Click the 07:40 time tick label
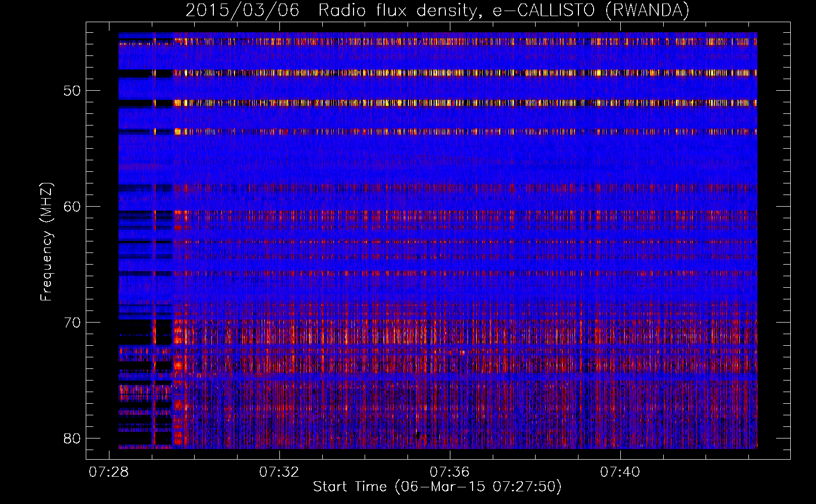Viewport: 816px width, 504px height. point(620,472)
